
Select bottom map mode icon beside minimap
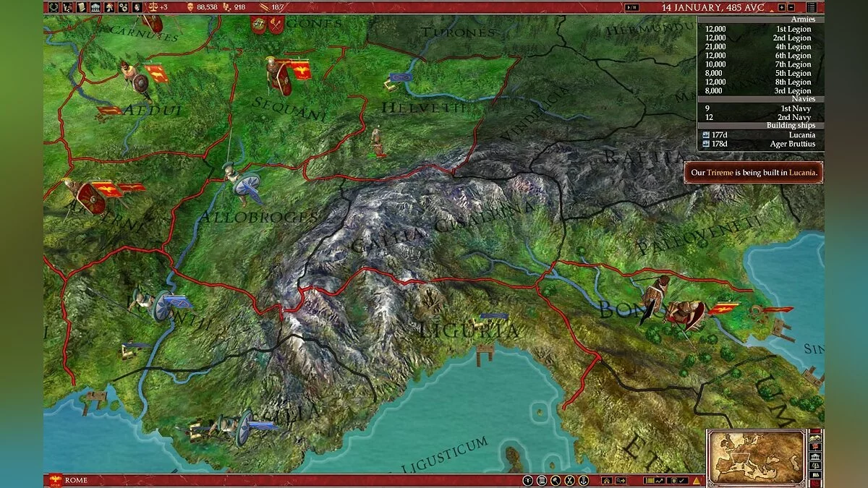tap(815, 475)
